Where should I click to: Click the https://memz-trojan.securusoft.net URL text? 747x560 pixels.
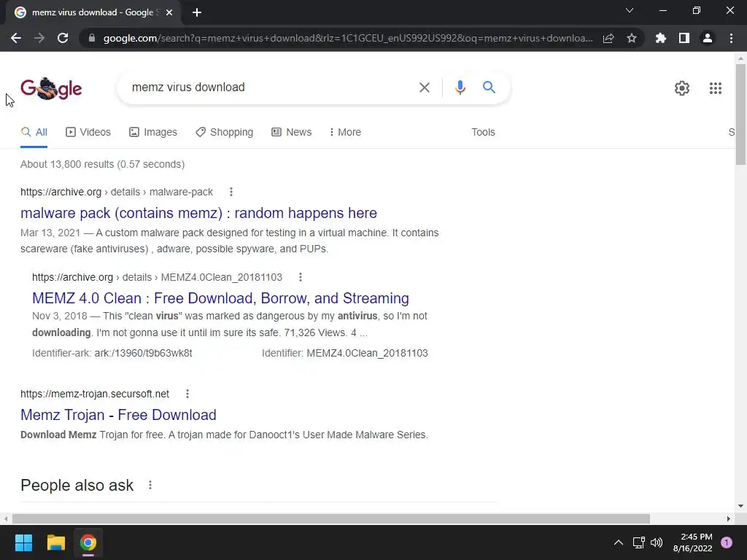[95, 394]
